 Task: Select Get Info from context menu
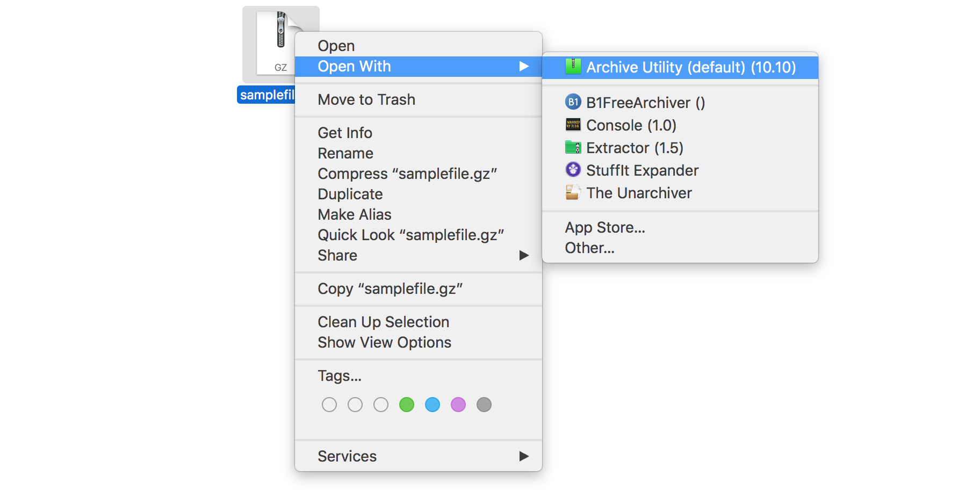[345, 133]
